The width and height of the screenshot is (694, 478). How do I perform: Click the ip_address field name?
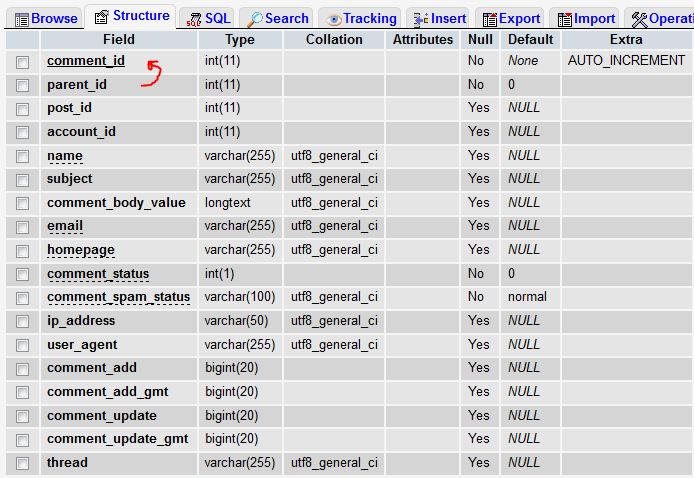(x=81, y=321)
